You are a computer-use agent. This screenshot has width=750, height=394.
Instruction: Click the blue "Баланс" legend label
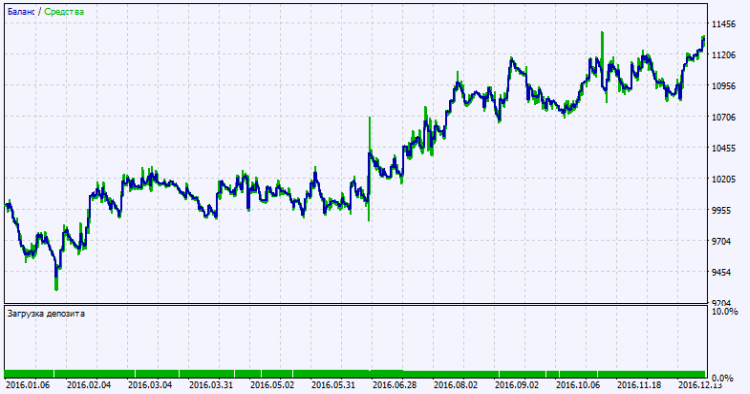point(21,11)
